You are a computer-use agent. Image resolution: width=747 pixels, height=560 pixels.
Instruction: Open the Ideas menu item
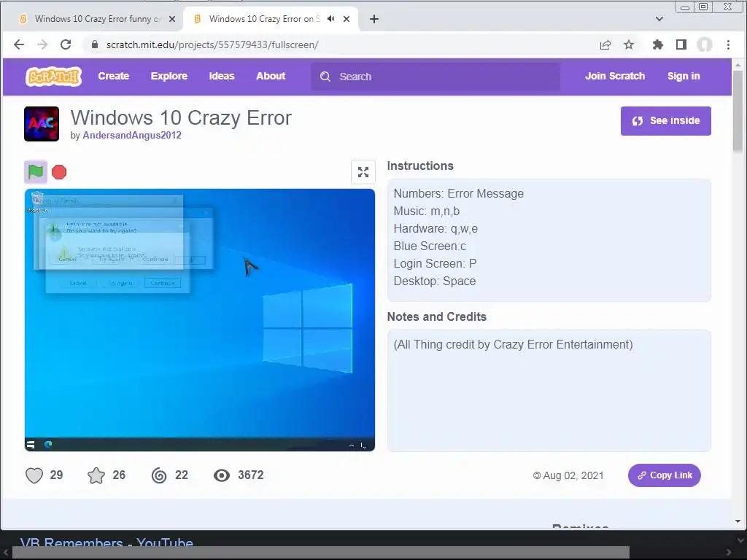222,76
